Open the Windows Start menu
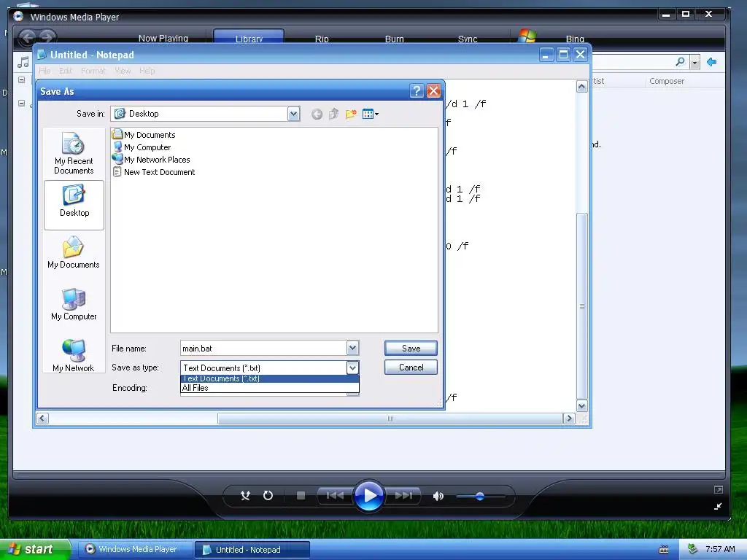Screen dimensions: 747x560 pyautogui.click(x=34, y=549)
